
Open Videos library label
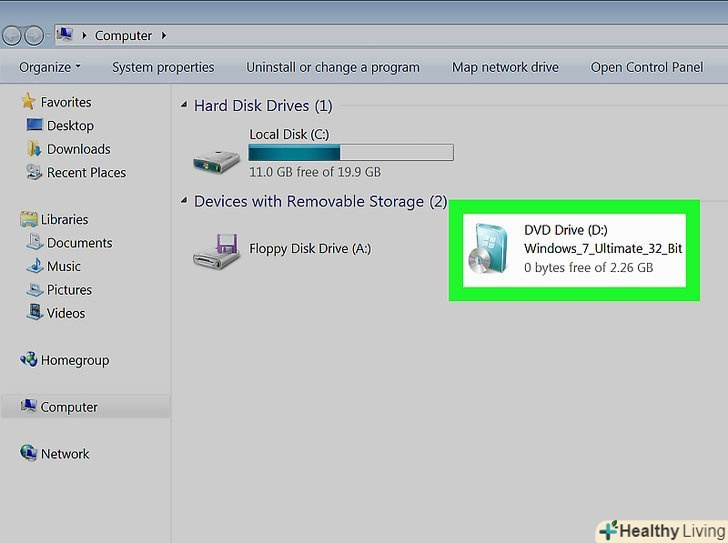point(66,313)
